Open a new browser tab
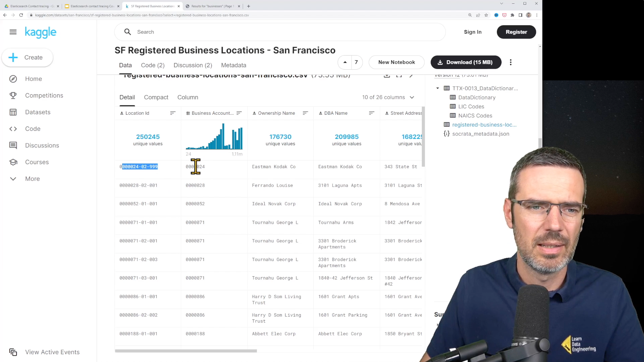The height and width of the screenshot is (362, 644). 248,6
